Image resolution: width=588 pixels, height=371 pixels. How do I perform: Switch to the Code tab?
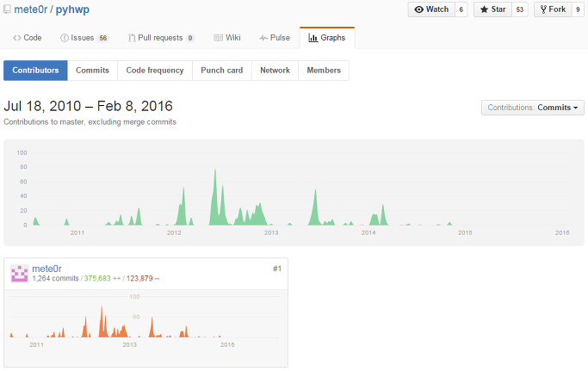pos(28,38)
